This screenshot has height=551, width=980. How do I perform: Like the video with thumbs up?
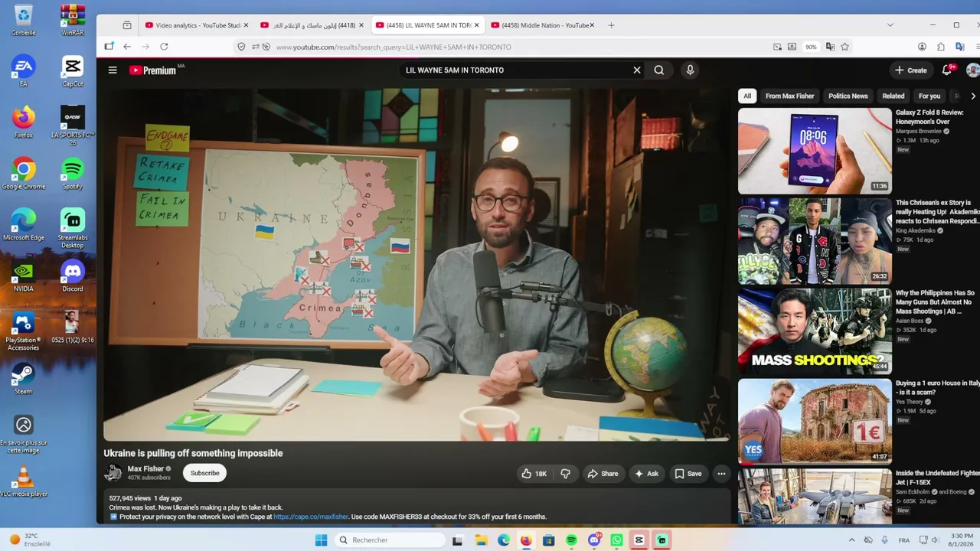tap(534, 474)
